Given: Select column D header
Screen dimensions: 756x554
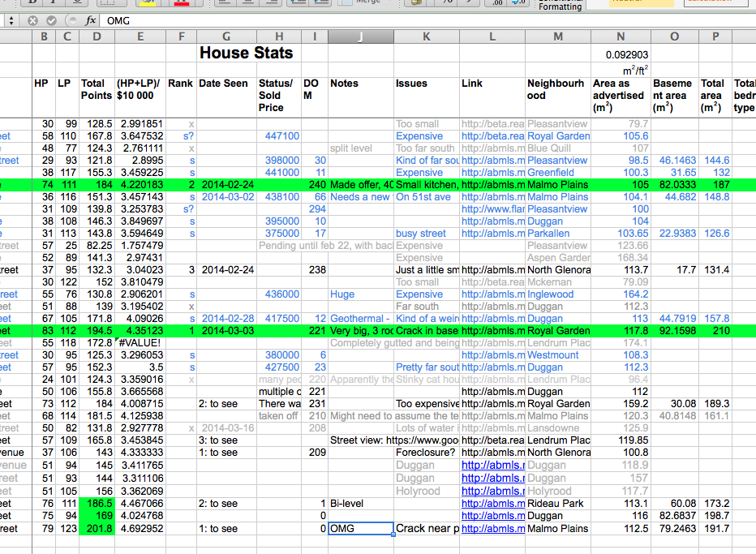Looking at the screenshot, I should (x=97, y=37).
